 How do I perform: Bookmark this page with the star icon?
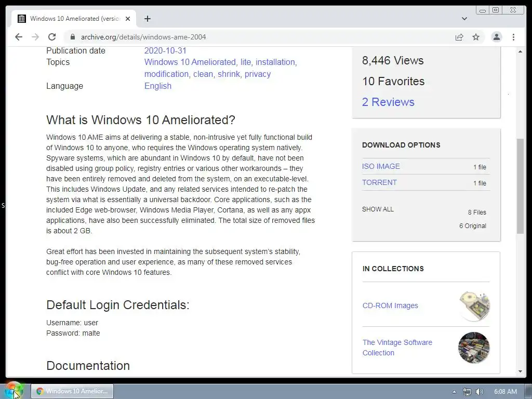tap(476, 37)
